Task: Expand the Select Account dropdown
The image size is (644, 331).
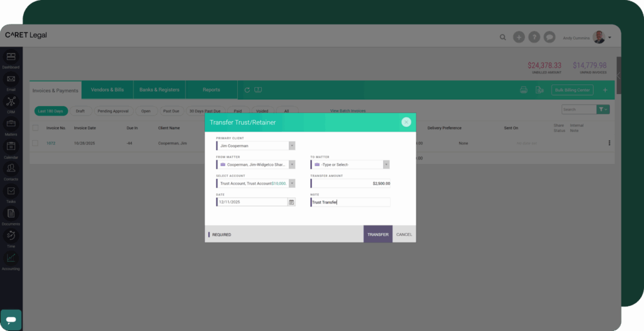Action: pos(292,183)
